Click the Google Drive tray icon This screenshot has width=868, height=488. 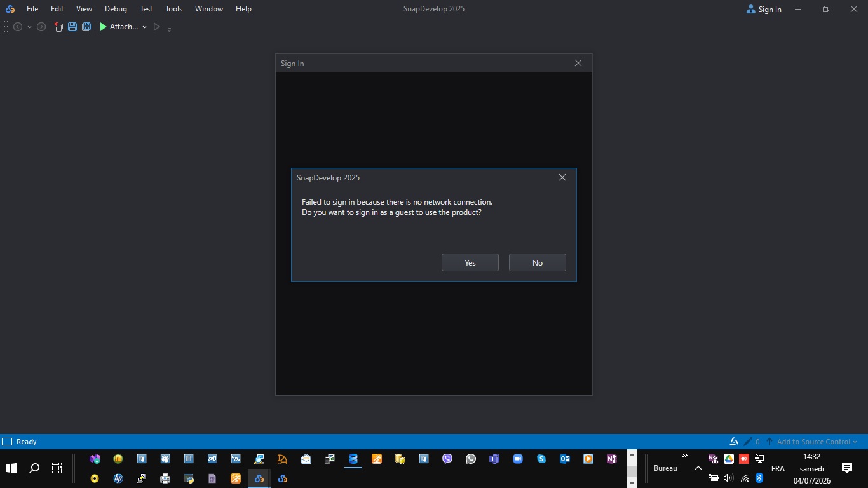coord(729,459)
